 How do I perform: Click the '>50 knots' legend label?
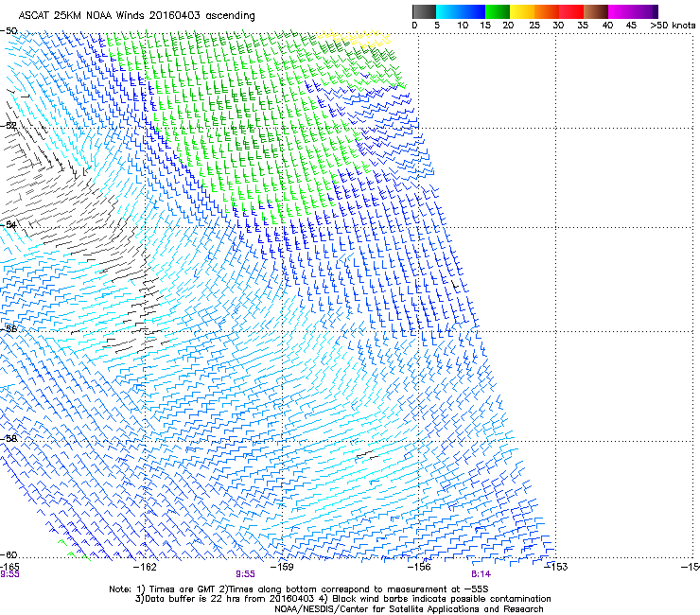point(673,26)
